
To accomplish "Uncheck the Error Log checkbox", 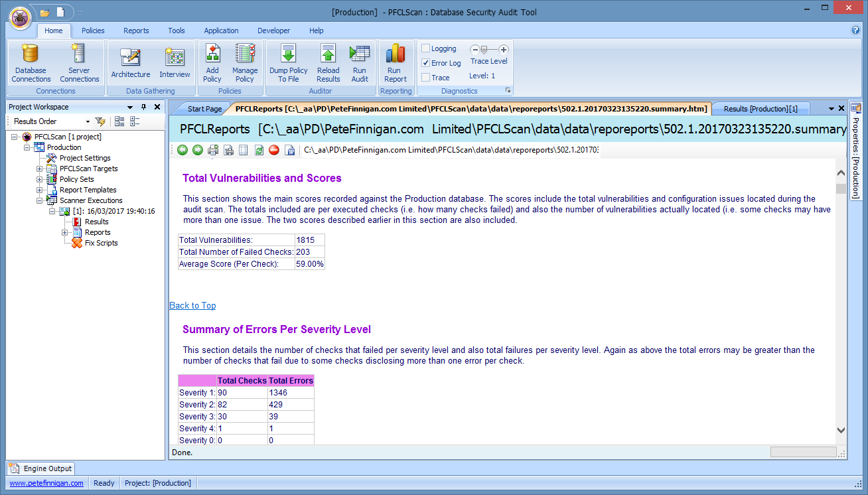I will pyautogui.click(x=426, y=63).
